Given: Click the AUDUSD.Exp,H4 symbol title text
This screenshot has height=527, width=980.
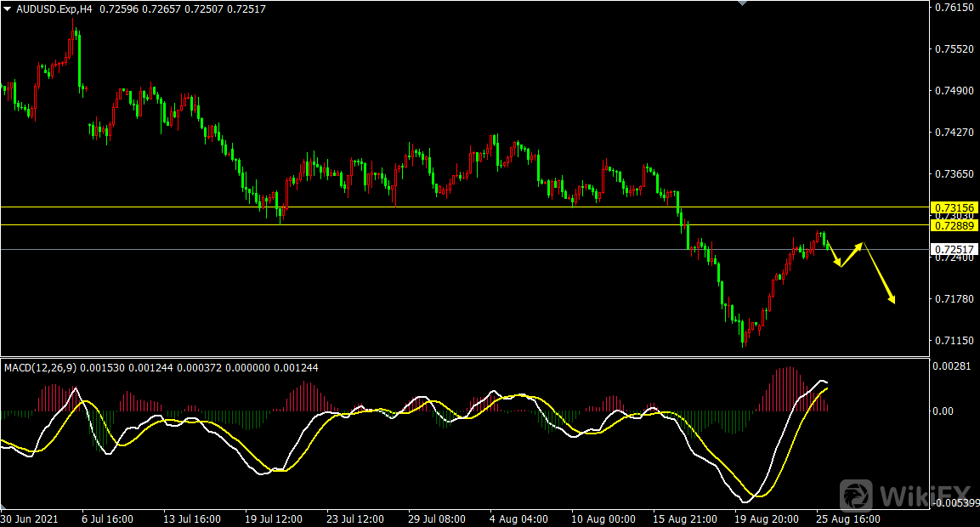Looking at the screenshot, I should click(x=54, y=8).
